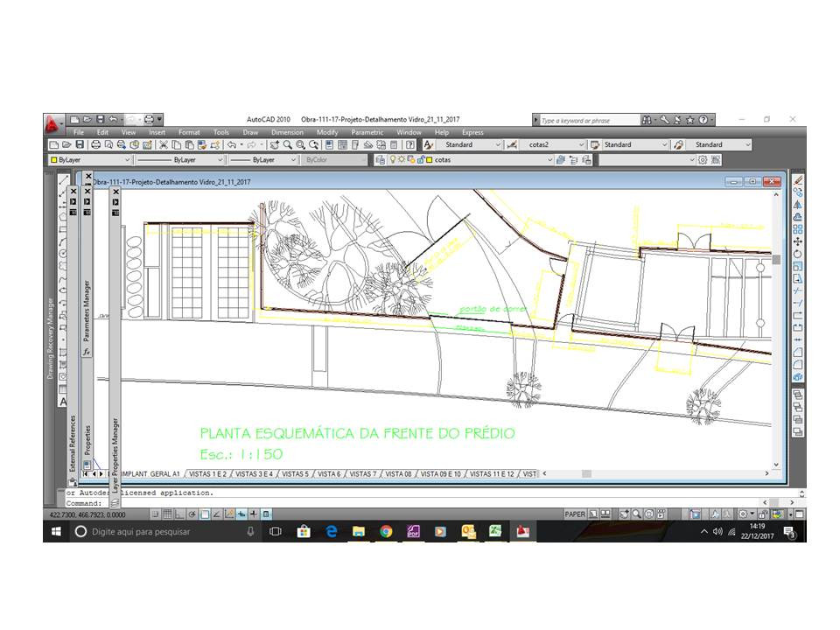This screenshot has width=840, height=630.
Task: Open the DesignCenter icon
Action: [342, 144]
